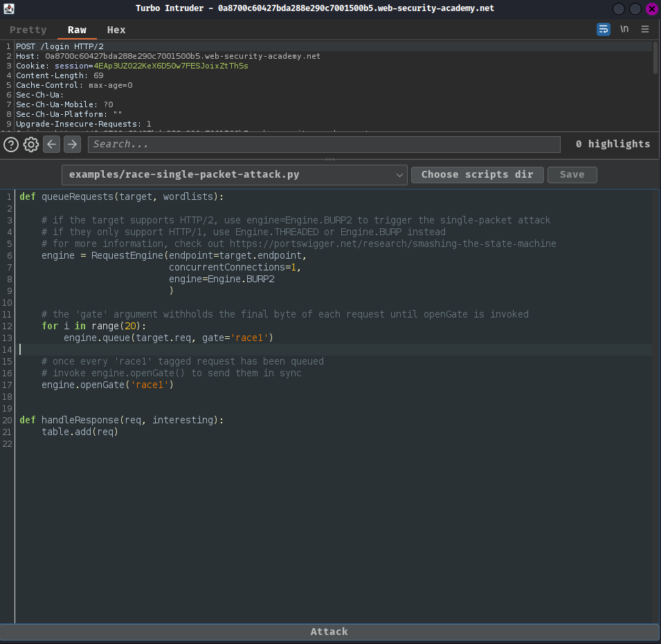
Task: Toggle show non-printable characters (\n)
Action: [624, 29]
